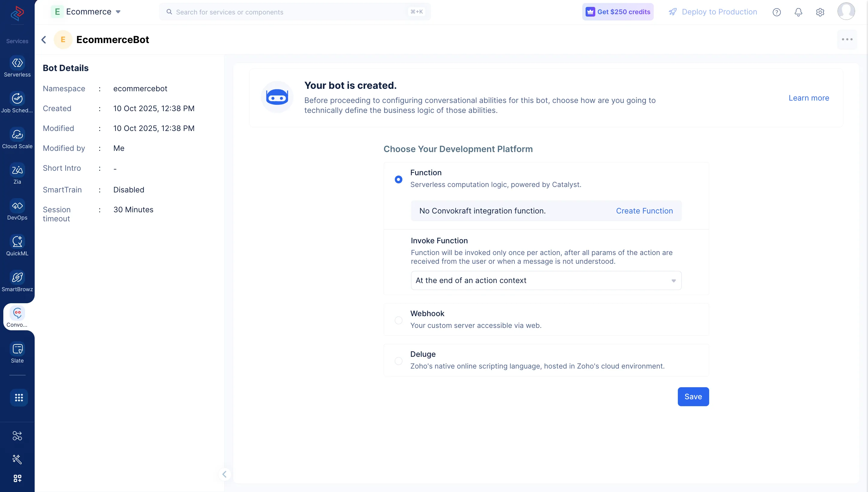Open the Slate service icon
Screen dimensions: 868x492
(17, 349)
